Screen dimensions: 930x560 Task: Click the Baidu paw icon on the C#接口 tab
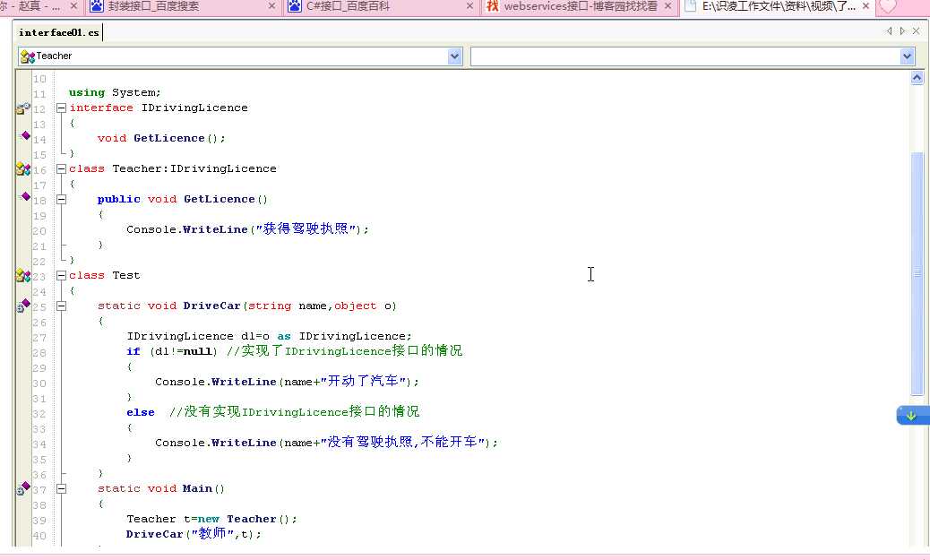pyautogui.click(x=294, y=6)
